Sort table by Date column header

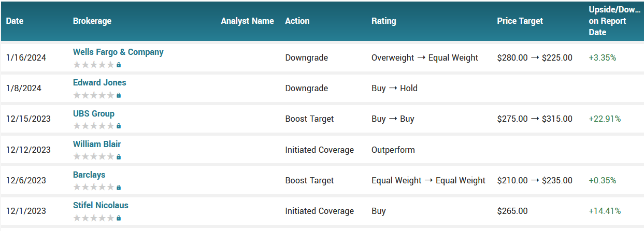click(x=15, y=21)
